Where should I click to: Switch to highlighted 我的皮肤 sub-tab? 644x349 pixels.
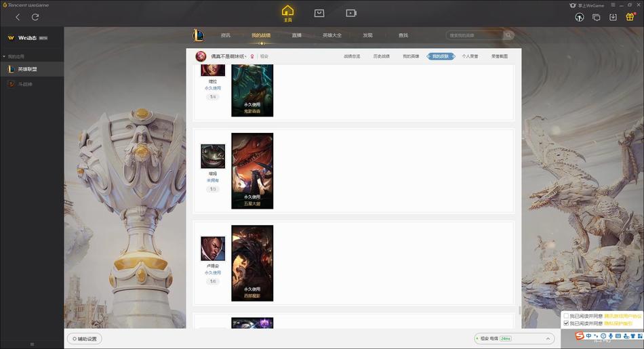coord(441,56)
